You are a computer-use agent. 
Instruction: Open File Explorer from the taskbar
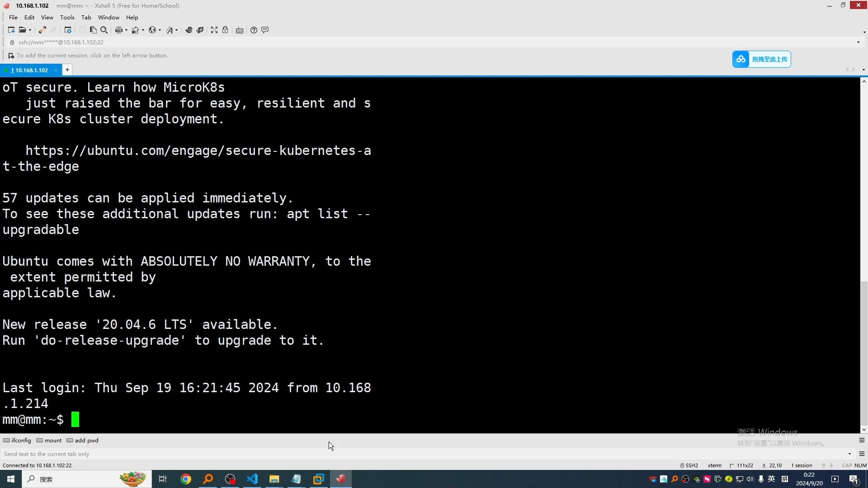tap(274, 479)
